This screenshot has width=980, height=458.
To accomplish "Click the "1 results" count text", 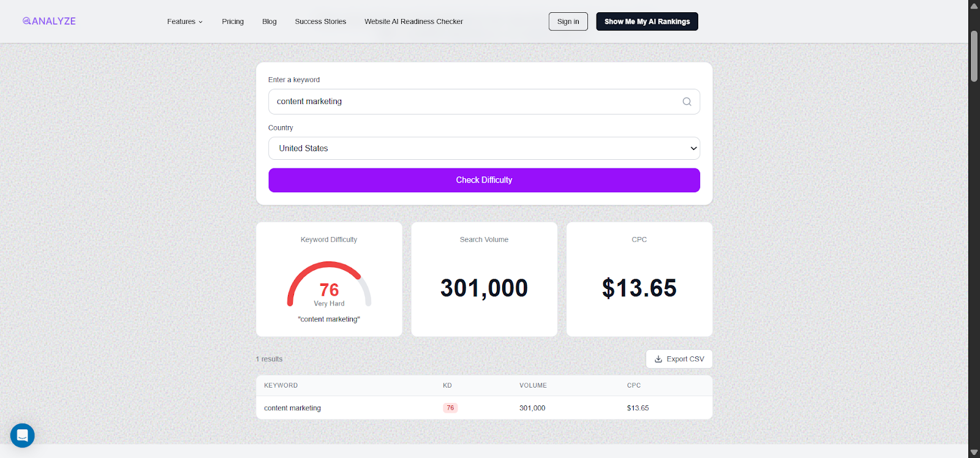I will click(x=269, y=359).
